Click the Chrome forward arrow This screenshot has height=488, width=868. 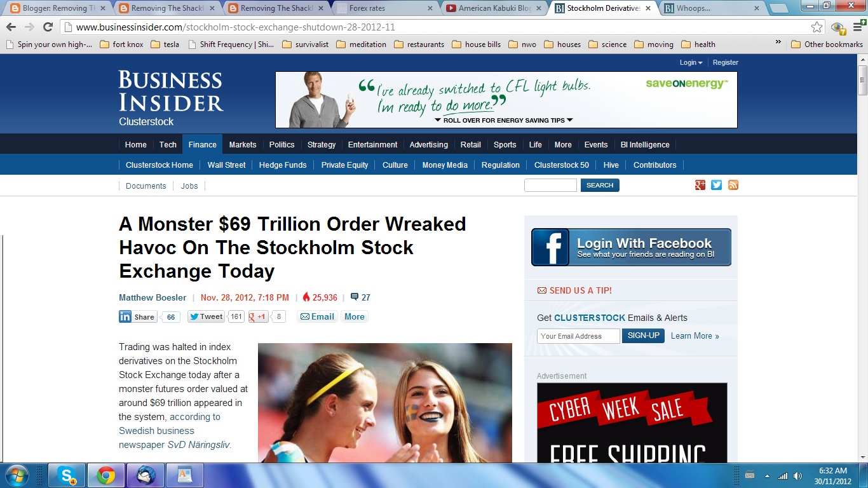29,27
